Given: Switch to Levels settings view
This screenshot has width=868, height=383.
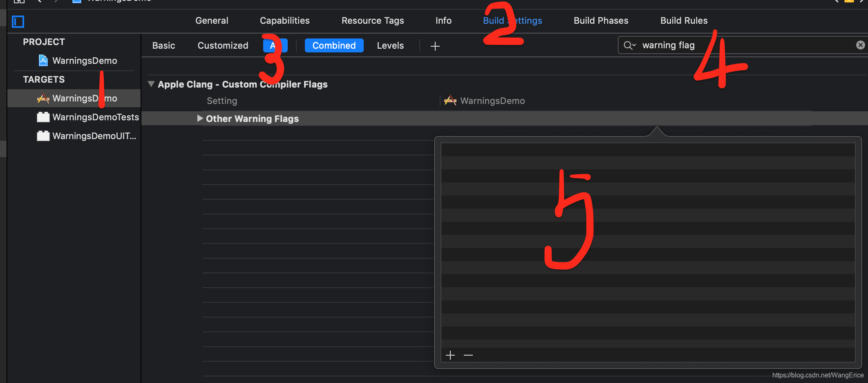Looking at the screenshot, I should point(390,45).
